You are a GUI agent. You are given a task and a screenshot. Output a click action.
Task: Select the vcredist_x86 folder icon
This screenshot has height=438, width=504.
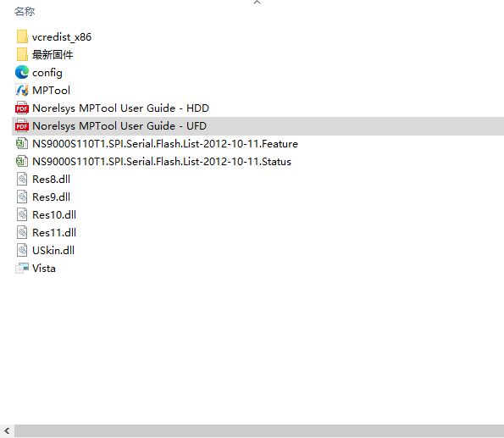22,36
